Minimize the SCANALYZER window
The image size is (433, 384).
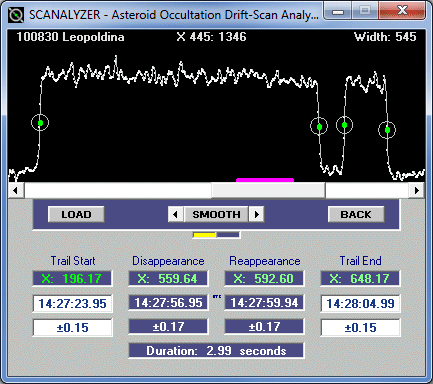point(338,12)
